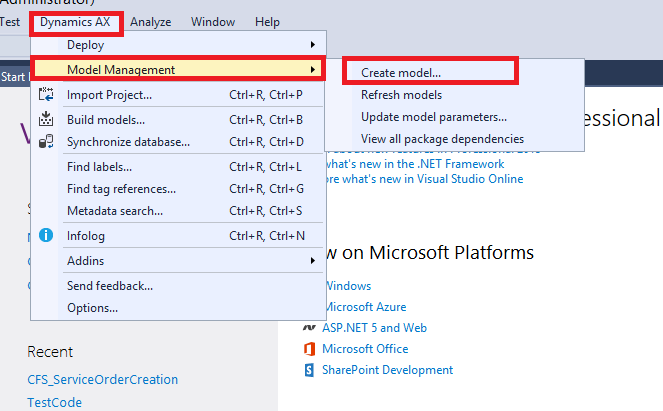The width and height of the screenshot is (663, 411).
Task: Open the Microsoft Azure link
Action: [x=364, y=307]
